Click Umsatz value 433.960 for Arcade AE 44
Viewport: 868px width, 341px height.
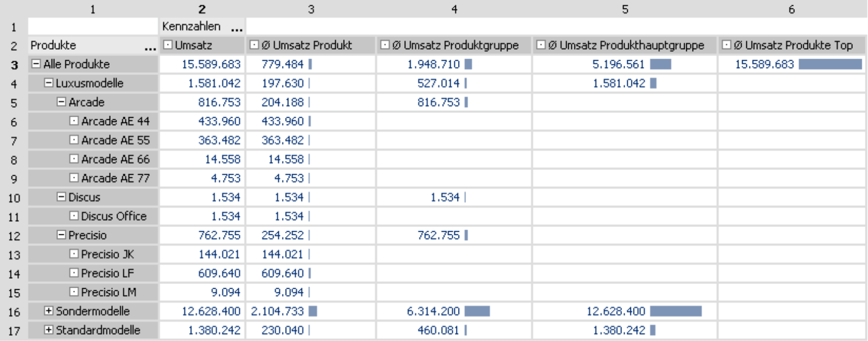coord(219,121)
